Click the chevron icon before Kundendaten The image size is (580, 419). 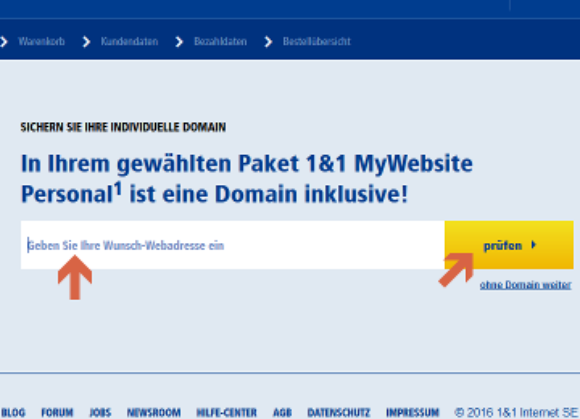(x=86, y=41)
